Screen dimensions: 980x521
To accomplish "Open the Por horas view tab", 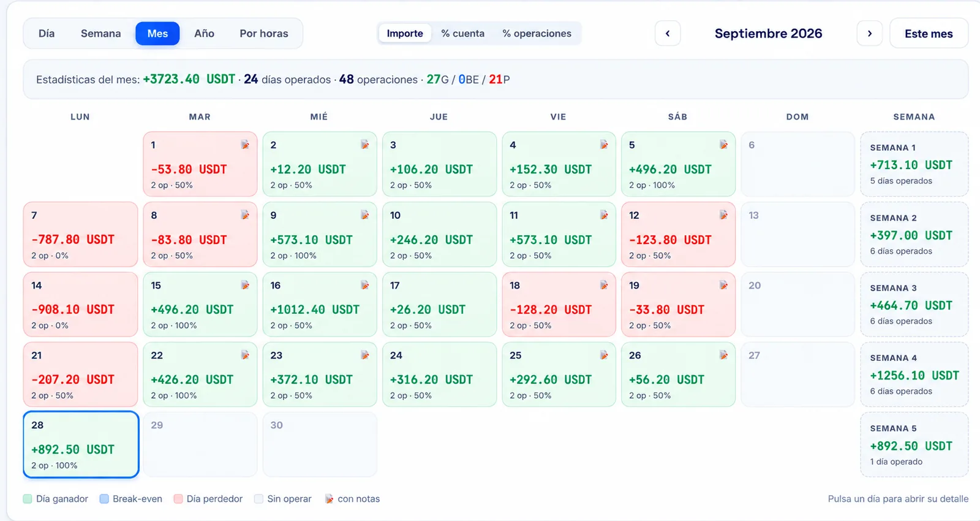I will coord(264,34).
